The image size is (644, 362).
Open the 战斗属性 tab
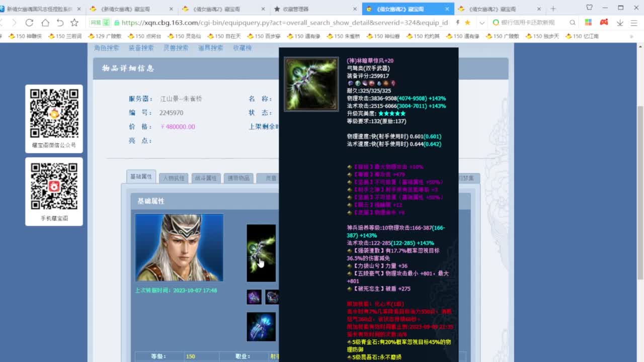click(206, 178)
